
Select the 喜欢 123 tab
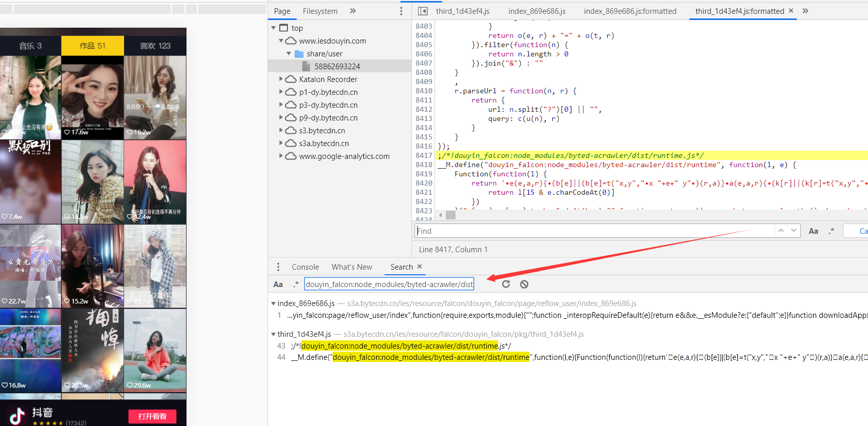155,46
